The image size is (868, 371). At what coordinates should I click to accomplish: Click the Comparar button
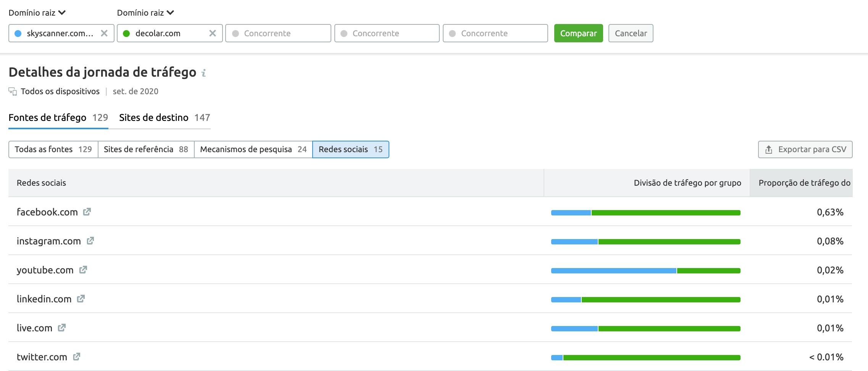click(x=578, y=33)
